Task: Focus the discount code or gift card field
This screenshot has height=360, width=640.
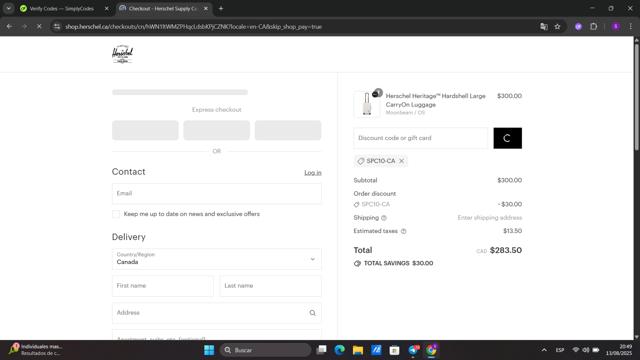Action: click(x=420, y=138)
